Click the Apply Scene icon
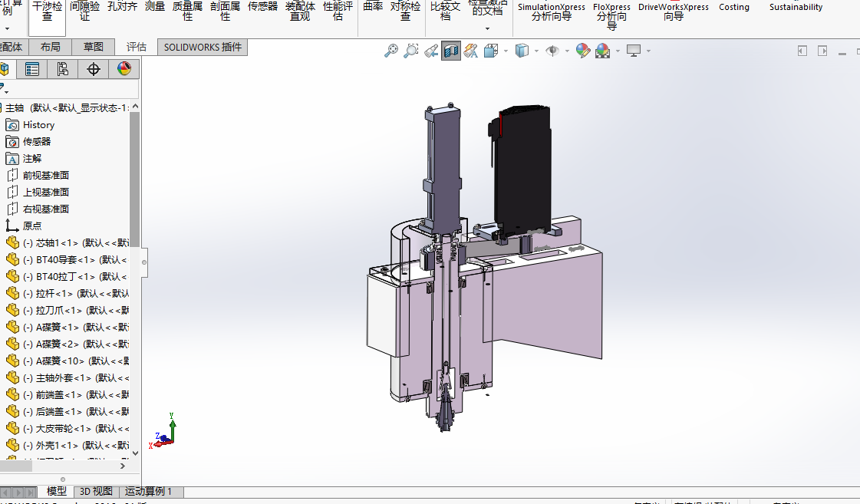The height and width of the screenshot is (504, 860). point(603,51)
